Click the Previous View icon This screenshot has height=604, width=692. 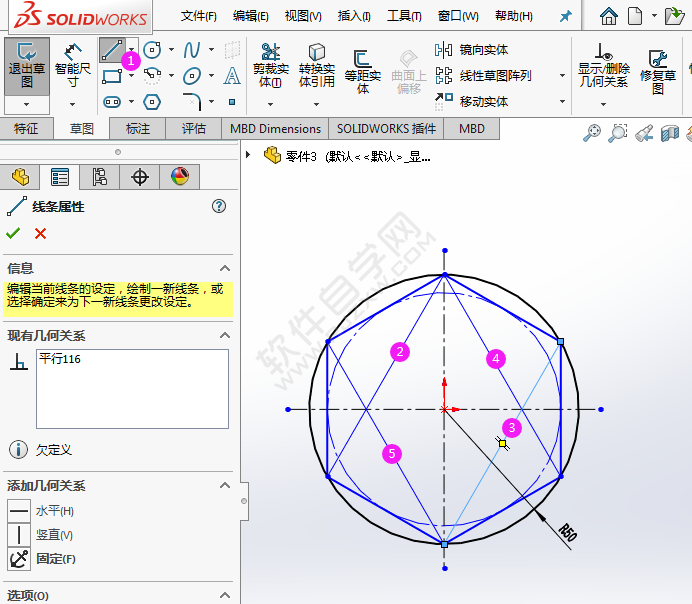pos(644,133)
